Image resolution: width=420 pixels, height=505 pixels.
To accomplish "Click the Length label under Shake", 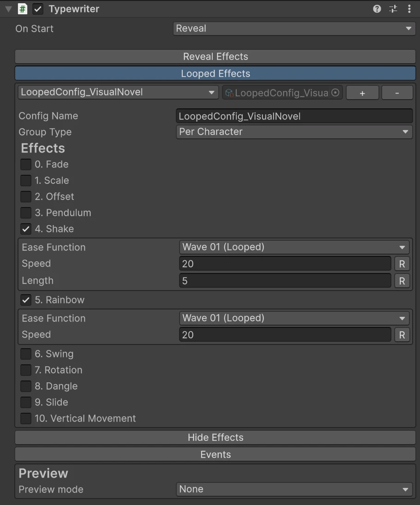I will coord(38,280).
